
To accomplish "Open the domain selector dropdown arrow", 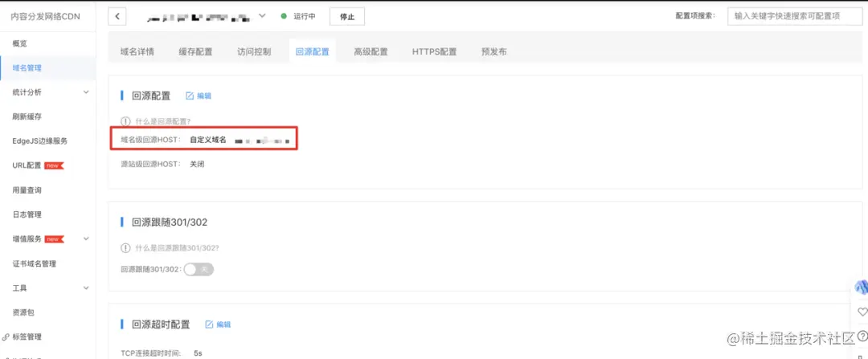I will coord(262,16).
